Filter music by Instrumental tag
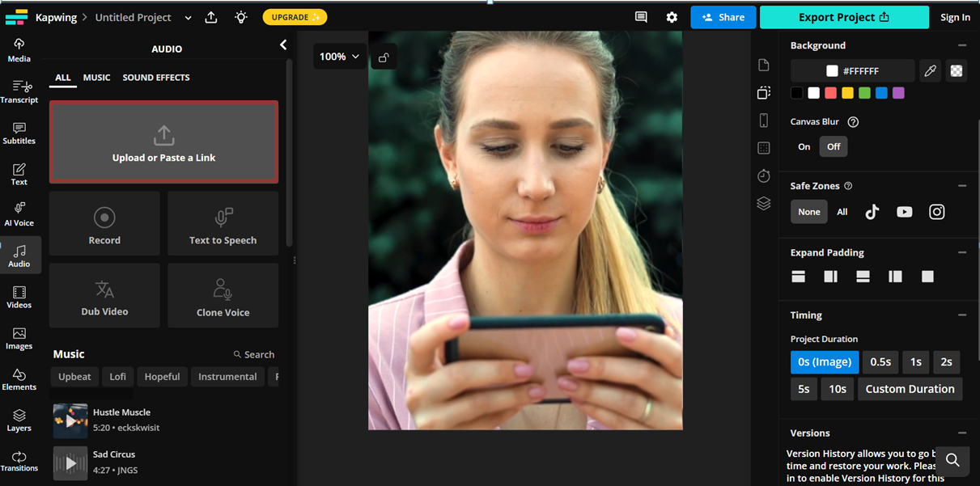The height and width of the screenshot is (486, 980). click(x=227, y=377)
